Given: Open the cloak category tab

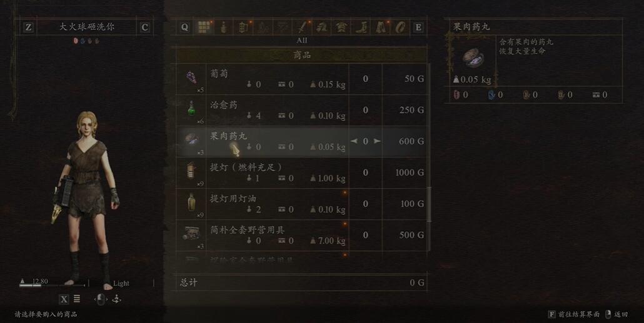Looking at the screenshot, I should (x=381, y=27).
